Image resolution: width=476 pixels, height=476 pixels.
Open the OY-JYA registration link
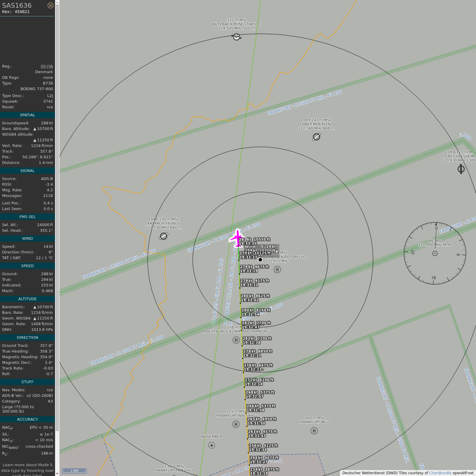click(x=47, y=66)
